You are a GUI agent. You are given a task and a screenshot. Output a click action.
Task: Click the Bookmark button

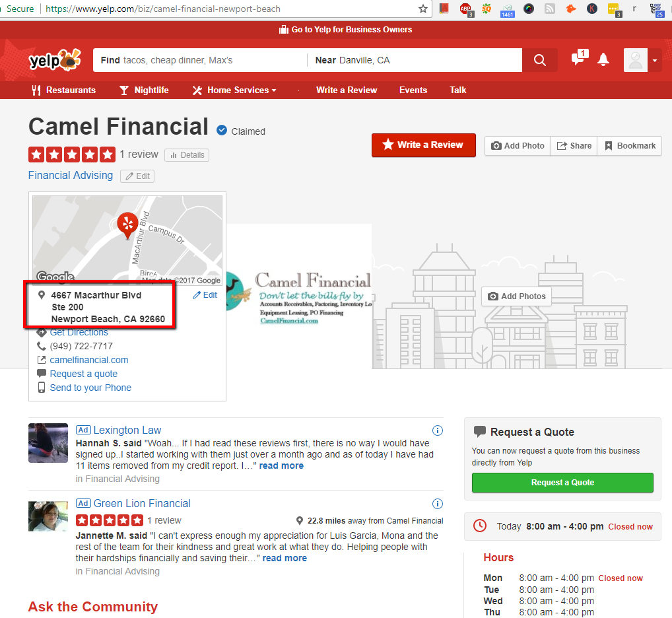click(630, 146)
